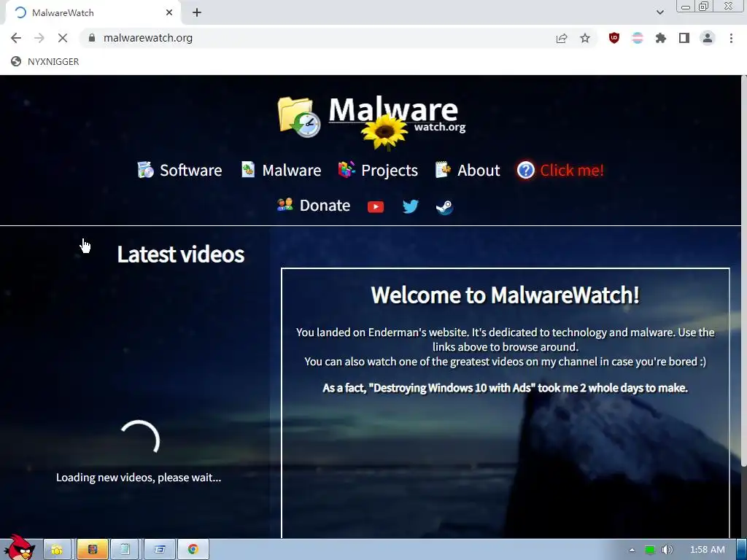
Task: Click the Malware page icon
Action: coord(248,169)
